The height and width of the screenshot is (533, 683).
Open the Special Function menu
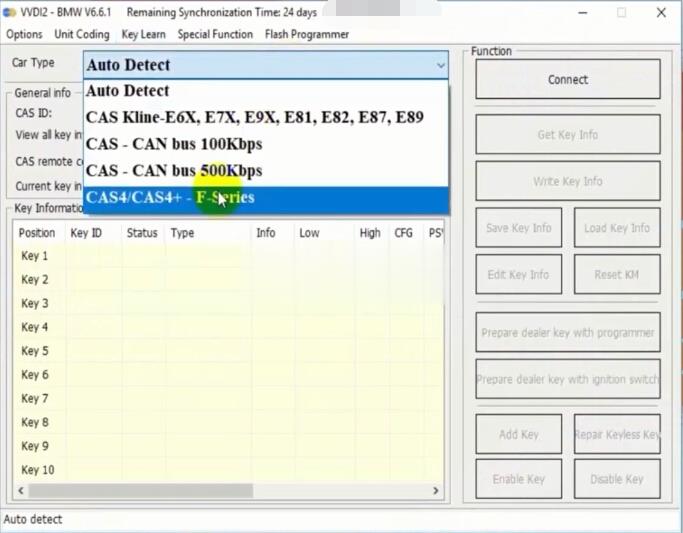pyautogui.click(x=215, y=34)
